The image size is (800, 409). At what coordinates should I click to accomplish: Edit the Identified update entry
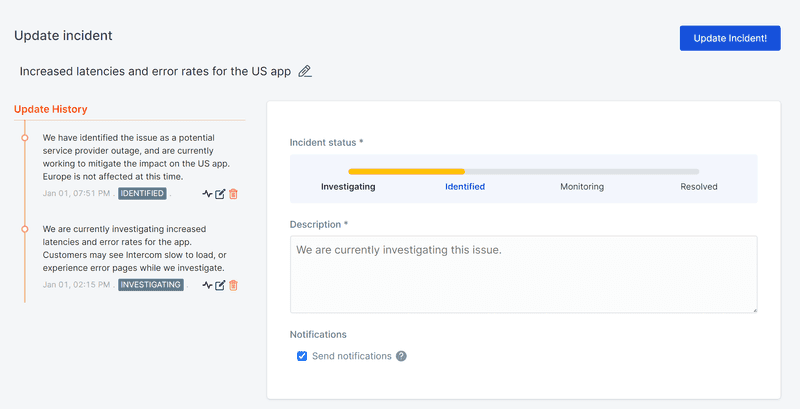click(x=220, y=194)
